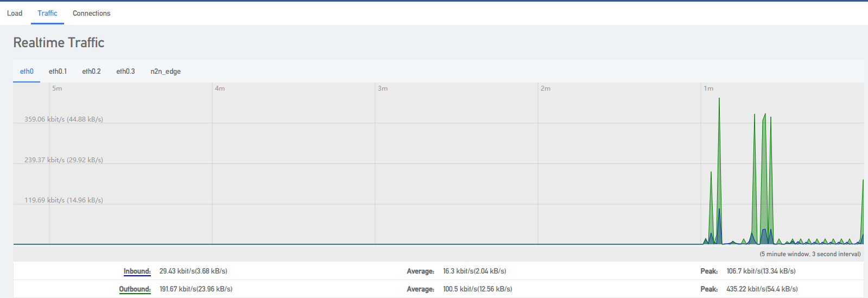View the eth0.3 interface tab
The image size is (868, 298).
click(x=125, y=71)
